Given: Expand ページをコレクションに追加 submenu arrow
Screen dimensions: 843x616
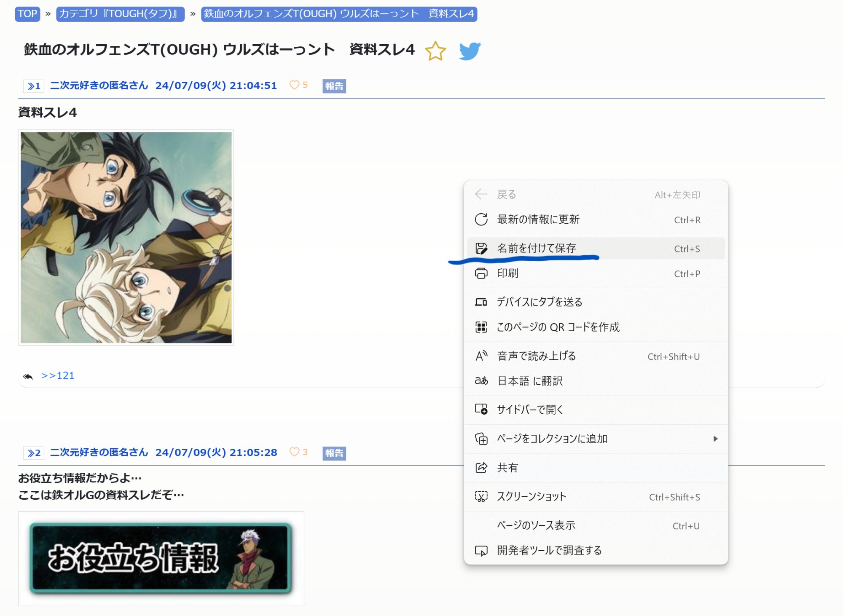Looking at the screenshot, I should pyautogui.click(x=715, y=439).
